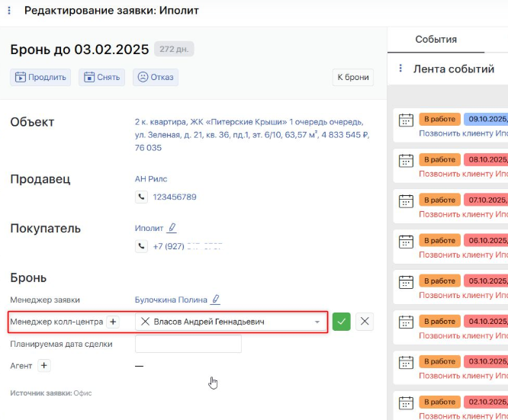
Task: Click the Планируемая дата сделки input field
Action: tap(188, 344)
